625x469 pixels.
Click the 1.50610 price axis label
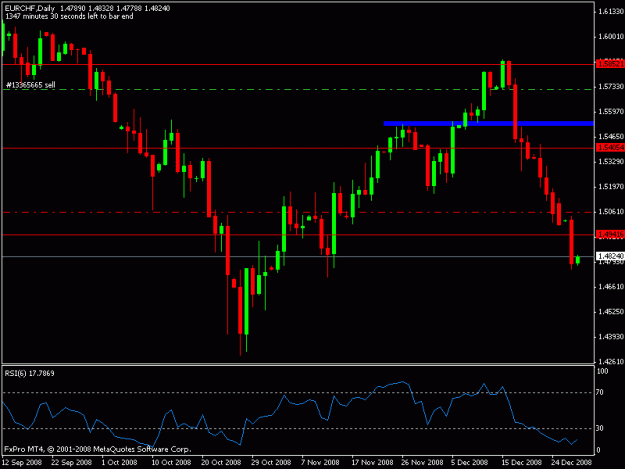point(611,212)
